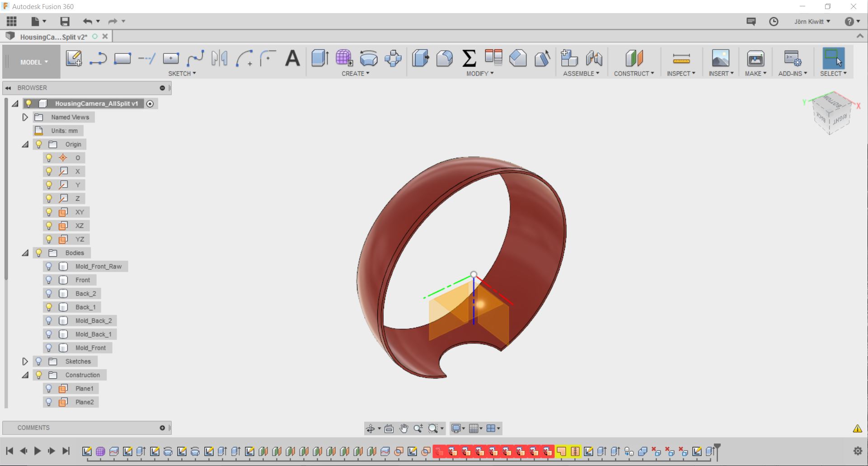Collapse the Origin folder

tap(25, 145)
